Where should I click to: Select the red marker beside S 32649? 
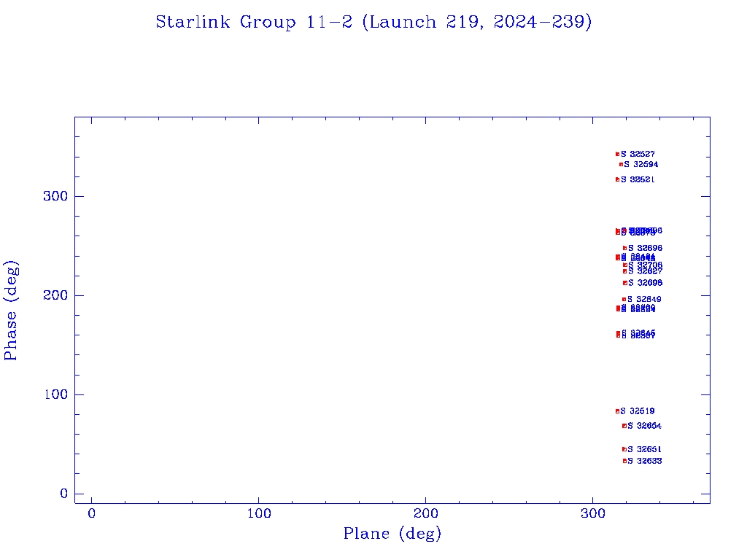624,300
